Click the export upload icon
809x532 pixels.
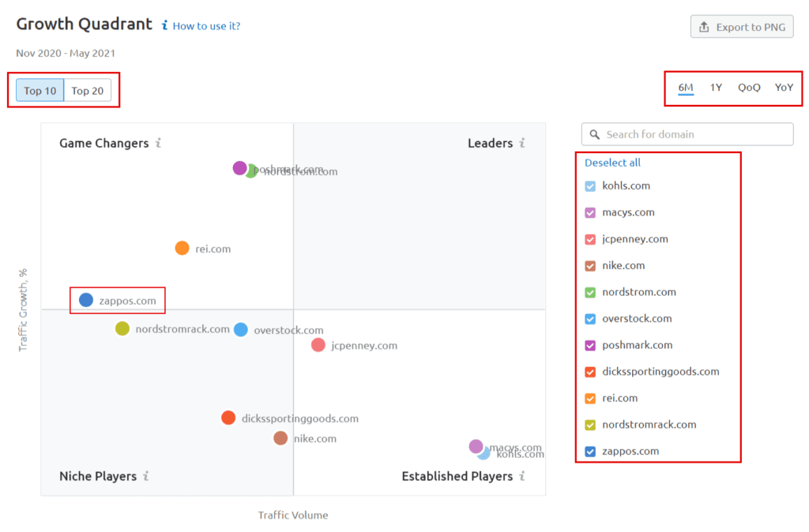point(704,27)
